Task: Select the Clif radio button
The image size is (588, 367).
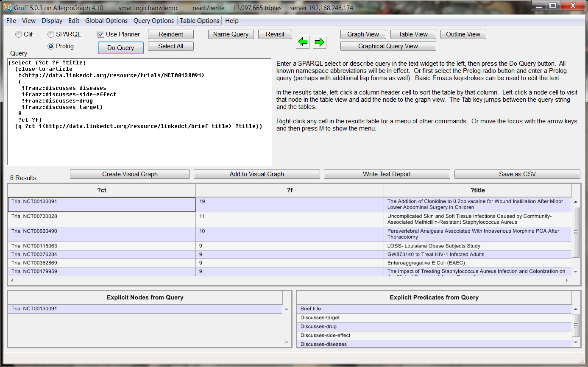Action: coord(19,34)
